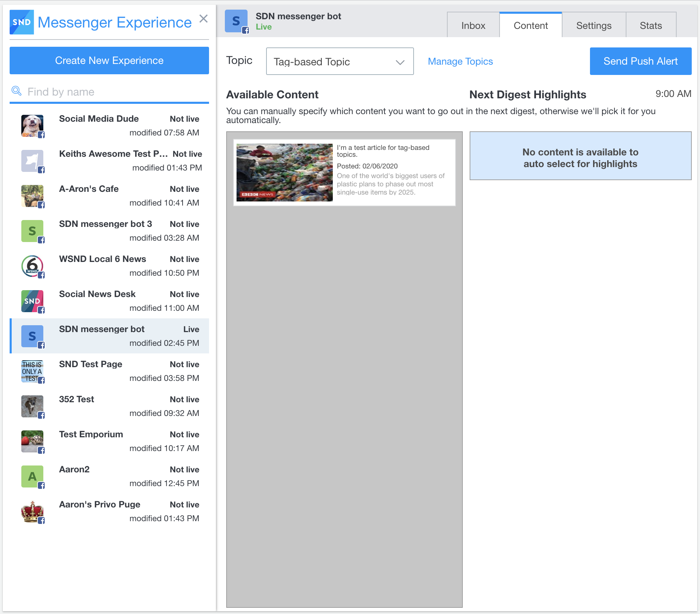The height and width of the screenshot is (614, 700).
Task: Select A-Aron's Cafe name
Action: coord(89,189)
